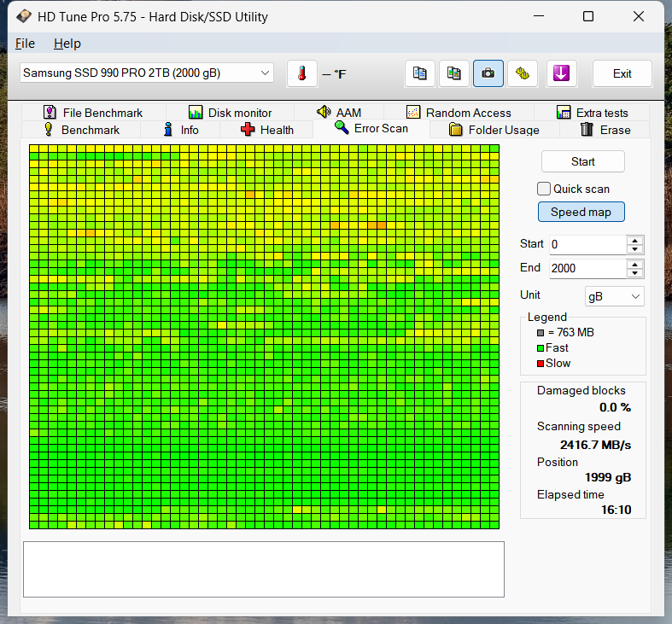Switch to the Erase tab
Viewport: 672px width, 624px height.
tap(605, 130)
